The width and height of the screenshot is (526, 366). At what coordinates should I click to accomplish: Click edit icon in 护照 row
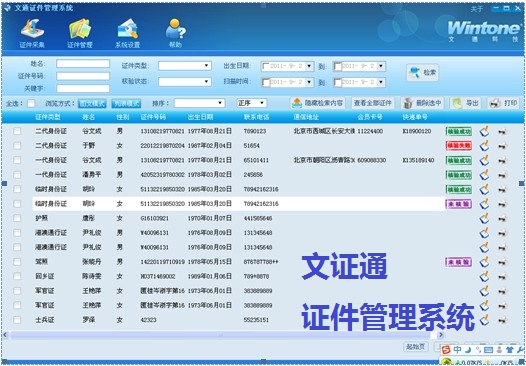(x=484, y=218)
